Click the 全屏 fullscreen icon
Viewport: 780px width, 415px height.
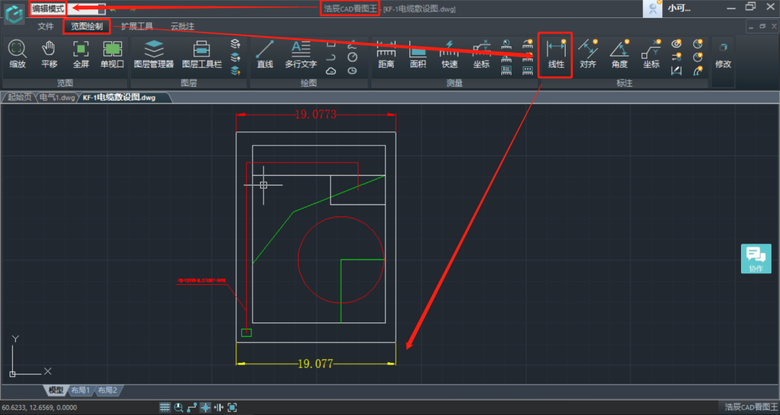[81, 53]
